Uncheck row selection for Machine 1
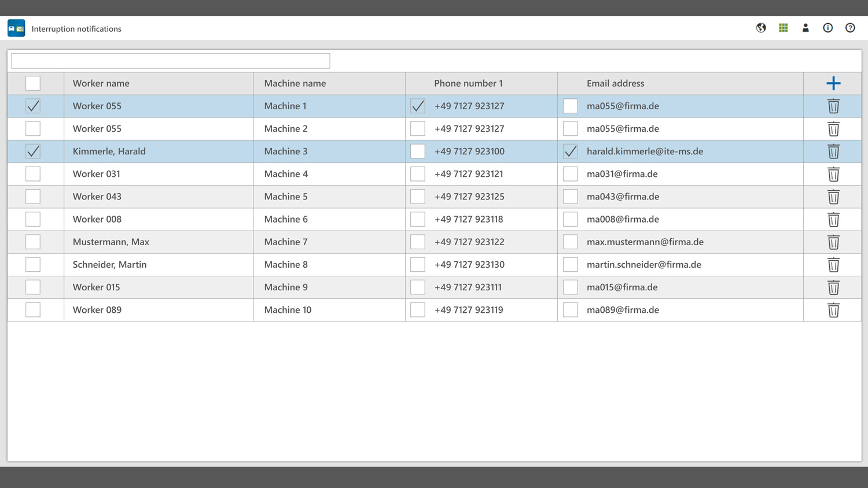The height and width of the screenshot is (488, 868). pos(33,106)
